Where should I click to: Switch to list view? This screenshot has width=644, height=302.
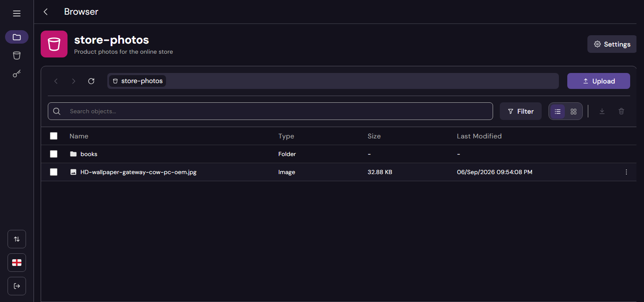click(558, 112)
